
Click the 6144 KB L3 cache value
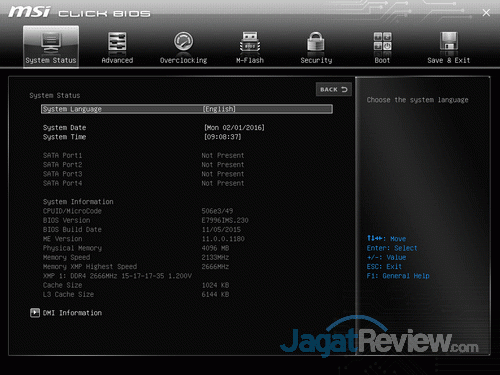coord(215,295)
